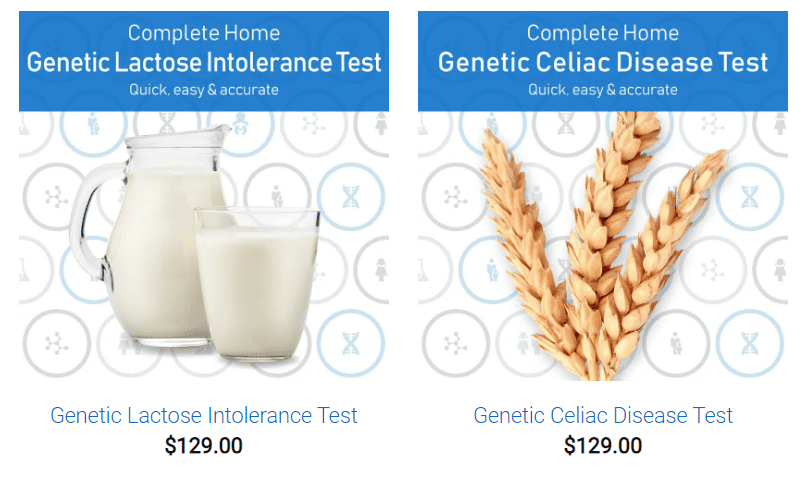Click the molecule icon left of the milk jug handle
This screenshot has height=489, width=807.
click(56, 197)
